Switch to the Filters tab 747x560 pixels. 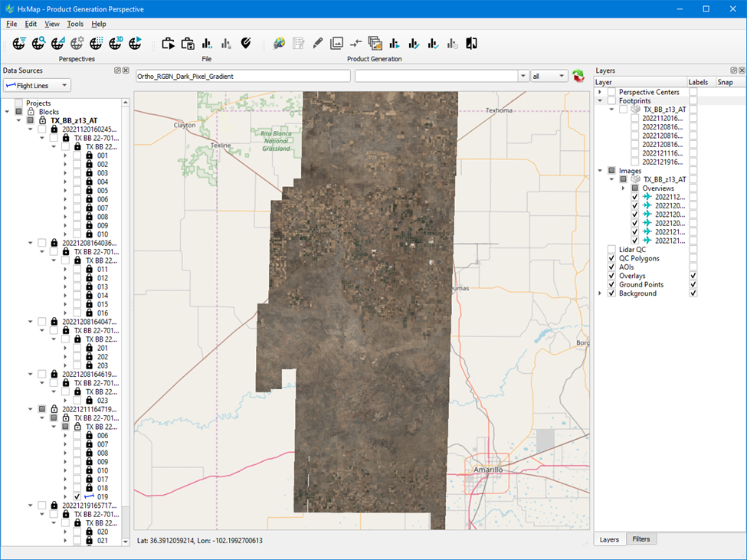pos(641,539)
